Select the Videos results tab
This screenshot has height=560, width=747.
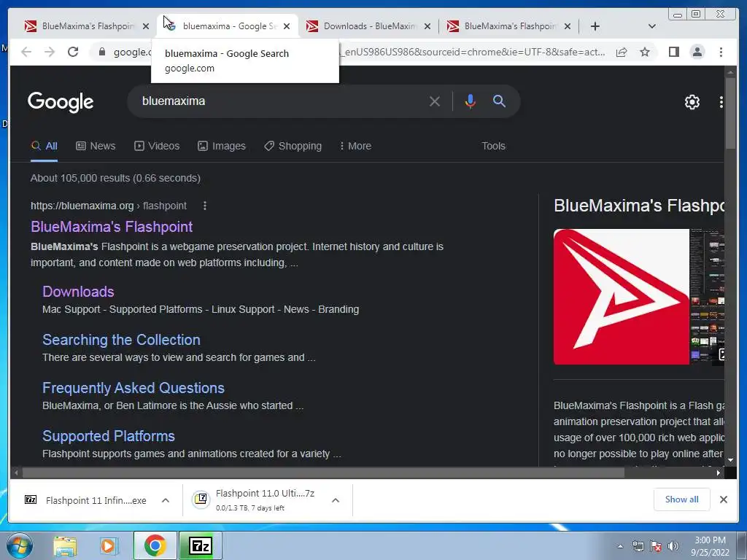157,146
